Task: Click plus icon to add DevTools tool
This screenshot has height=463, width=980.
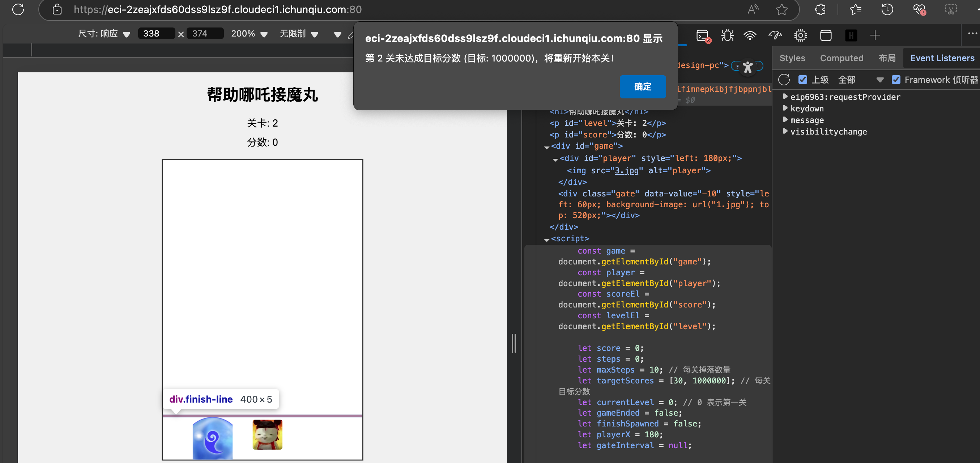Action: click(x=875, y=36)
